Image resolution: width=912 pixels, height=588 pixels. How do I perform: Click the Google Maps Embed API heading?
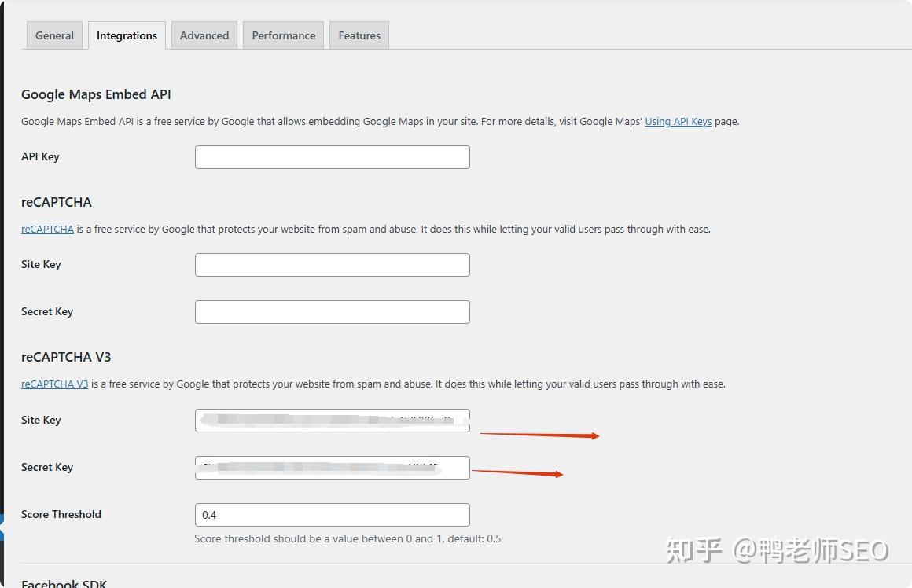coord(96,94)
